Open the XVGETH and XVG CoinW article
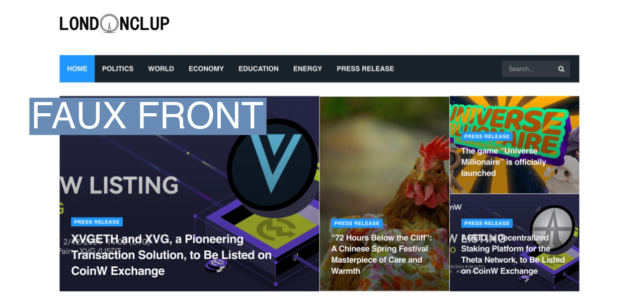The height and width of the screenshot is (305, 644). [x=172, y=255]
